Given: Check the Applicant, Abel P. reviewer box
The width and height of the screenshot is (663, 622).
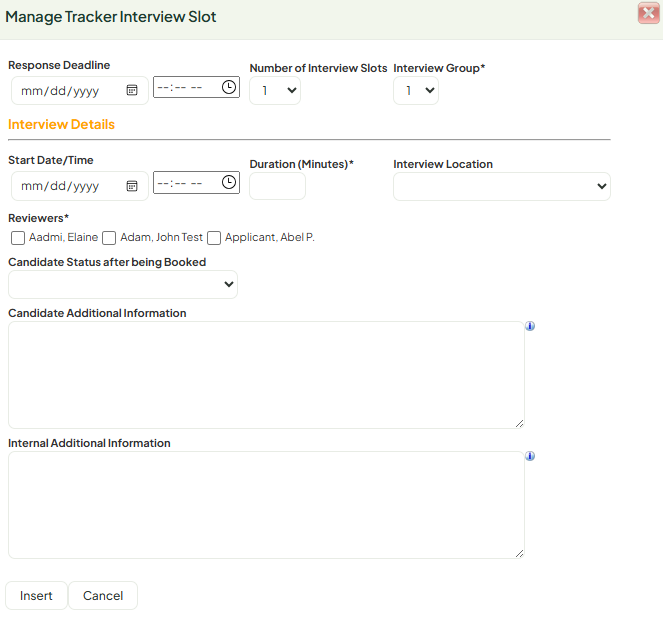Looking at the screenshot, I should click(x=214, y=238).
